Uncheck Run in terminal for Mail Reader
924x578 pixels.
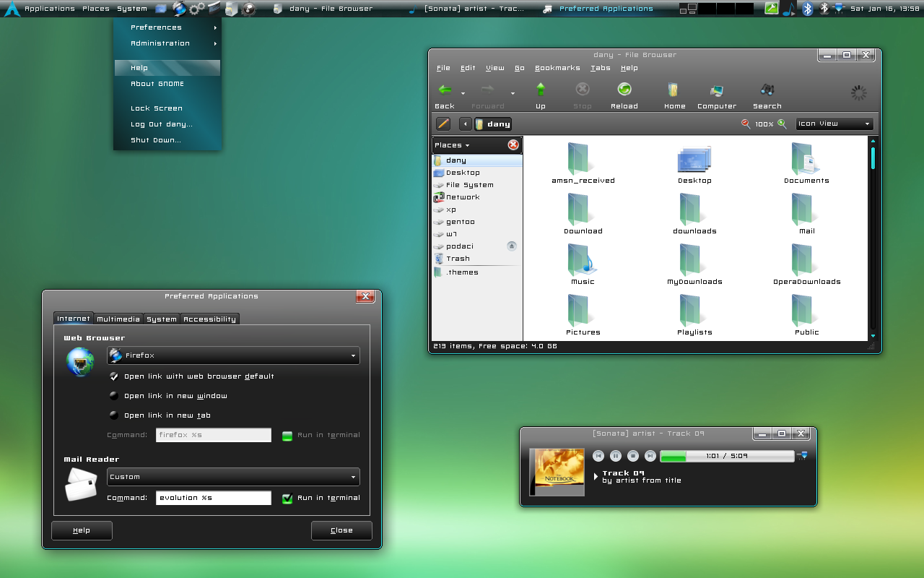(x=287, y=498)
